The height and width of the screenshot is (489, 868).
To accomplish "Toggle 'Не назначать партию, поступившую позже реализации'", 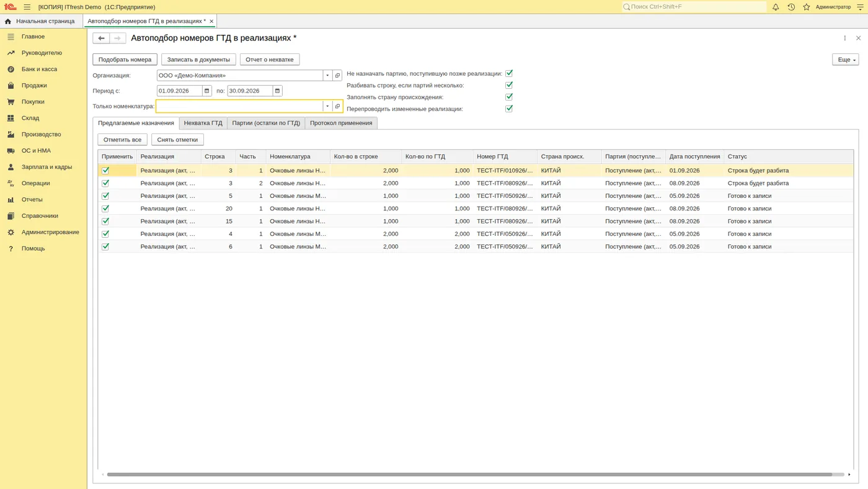I will [x=509, y=73].
